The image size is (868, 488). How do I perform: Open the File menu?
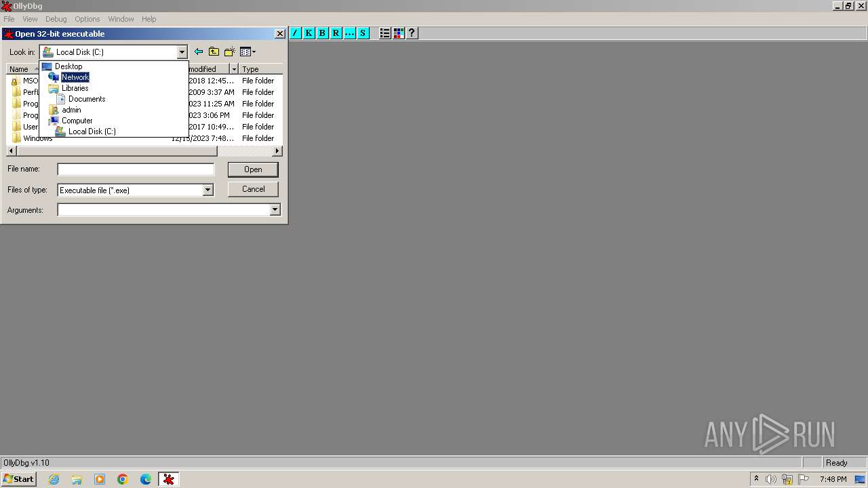pos(9,19)
